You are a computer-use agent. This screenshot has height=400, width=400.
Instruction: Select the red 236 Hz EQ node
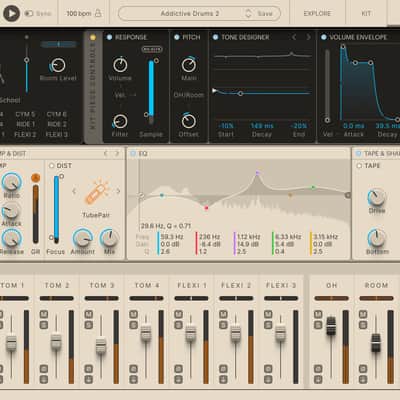206,208
